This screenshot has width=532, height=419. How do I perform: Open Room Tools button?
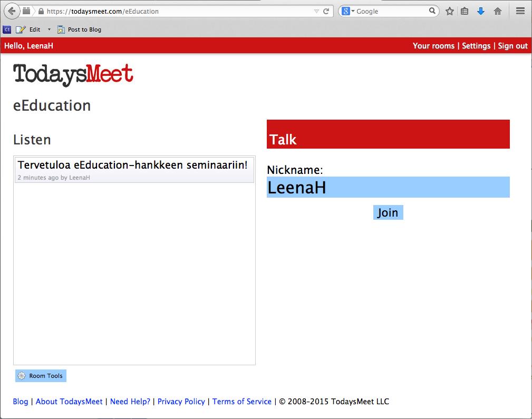pos(41,376)
